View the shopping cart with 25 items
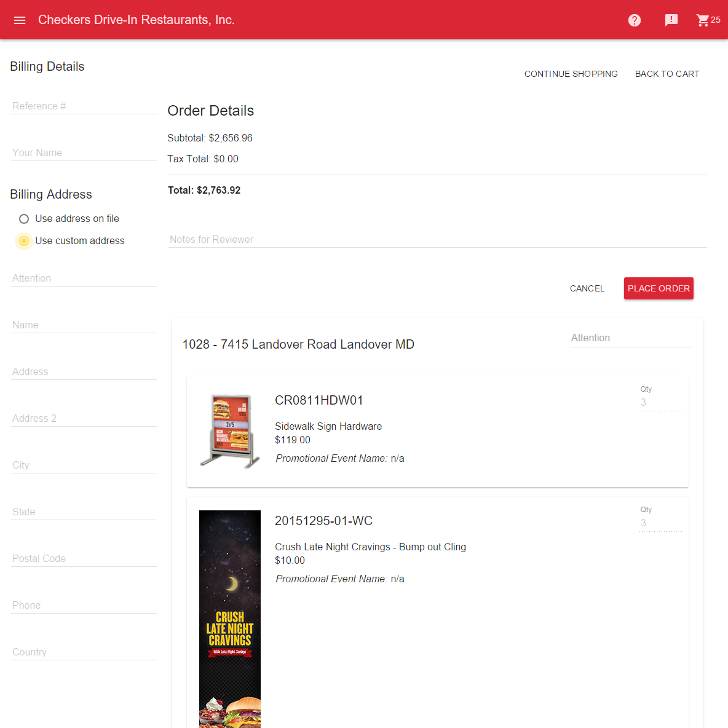This screenshot has width=728, height=728. 708,20
